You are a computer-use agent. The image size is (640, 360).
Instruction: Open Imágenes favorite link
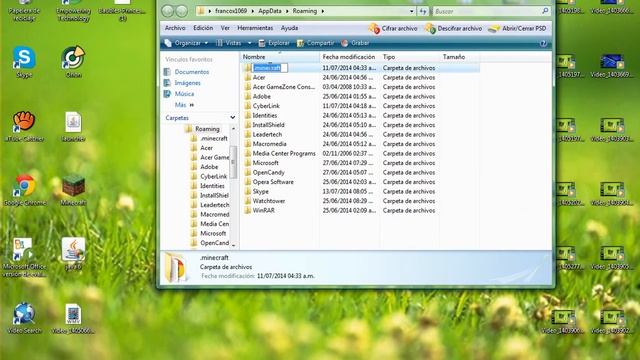click(x=187, y=83)
